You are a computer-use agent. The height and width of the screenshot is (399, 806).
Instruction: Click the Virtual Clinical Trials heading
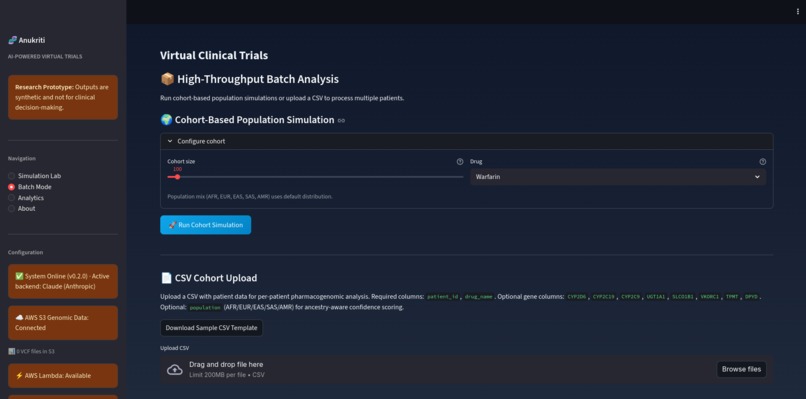pyautogui.click(x=214, y=56)
